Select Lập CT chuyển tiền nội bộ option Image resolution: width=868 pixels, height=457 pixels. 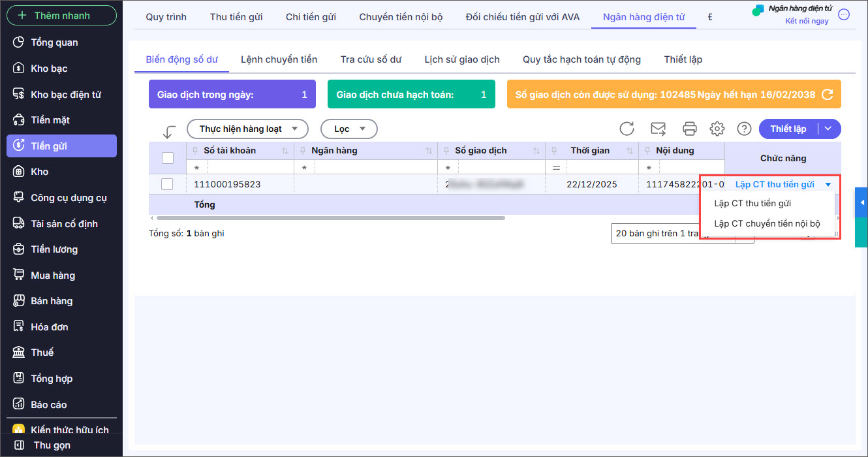point(767,223)
